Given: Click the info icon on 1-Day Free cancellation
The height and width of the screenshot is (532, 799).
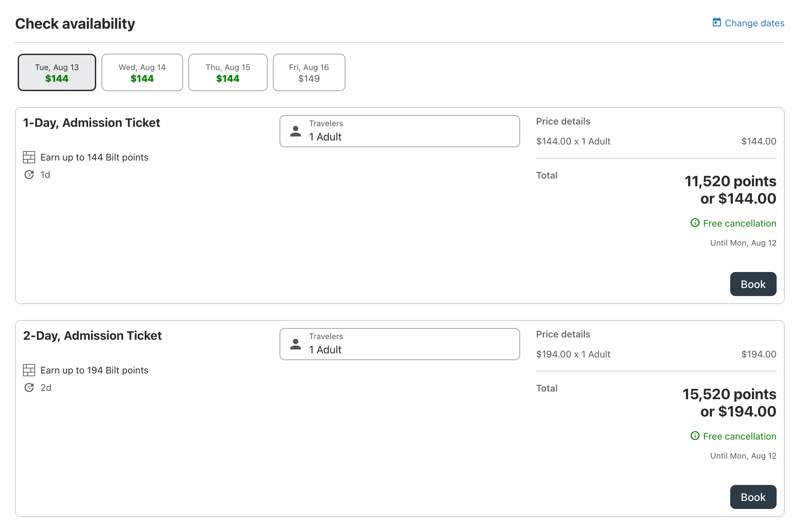Looking at the screenshot, I should (695, 223).
